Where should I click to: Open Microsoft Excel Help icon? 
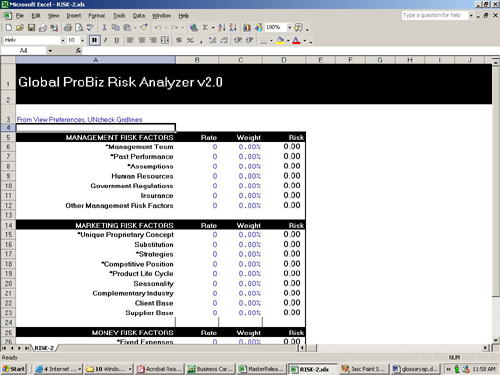pyautogui.click(x=298, y=28)
